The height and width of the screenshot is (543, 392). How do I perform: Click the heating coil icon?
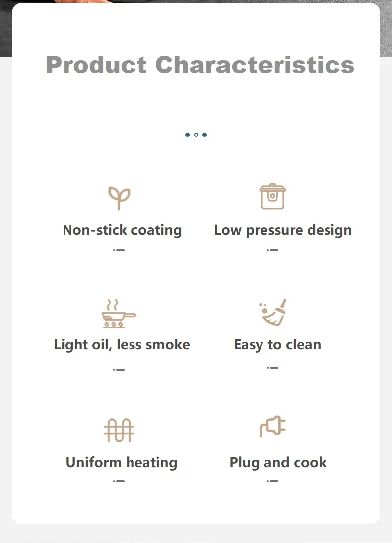[119, 430]
